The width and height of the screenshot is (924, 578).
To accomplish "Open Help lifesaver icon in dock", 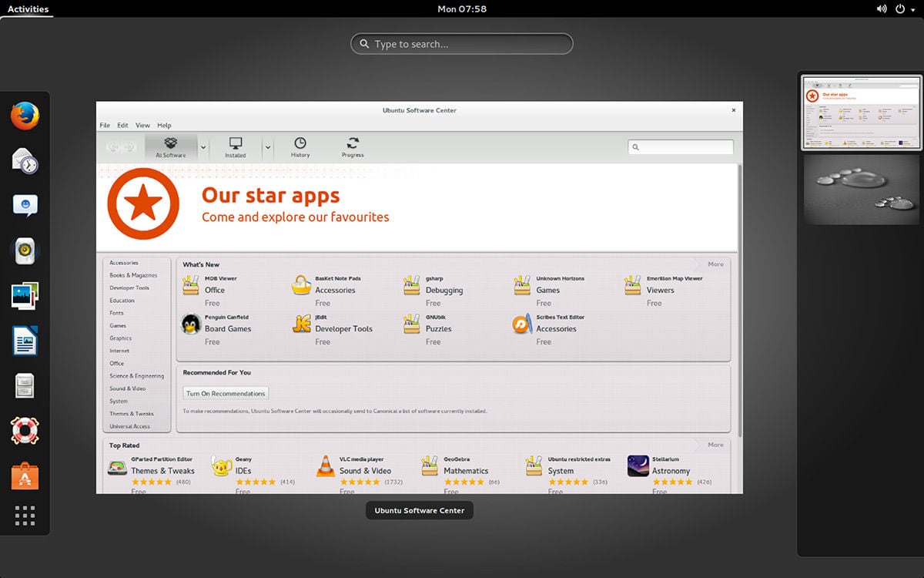I will pyautogui.click(x=25, y=430).
